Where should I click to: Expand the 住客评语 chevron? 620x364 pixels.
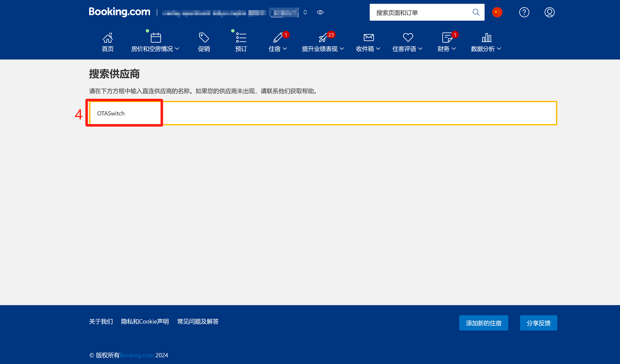pos(420,49)
